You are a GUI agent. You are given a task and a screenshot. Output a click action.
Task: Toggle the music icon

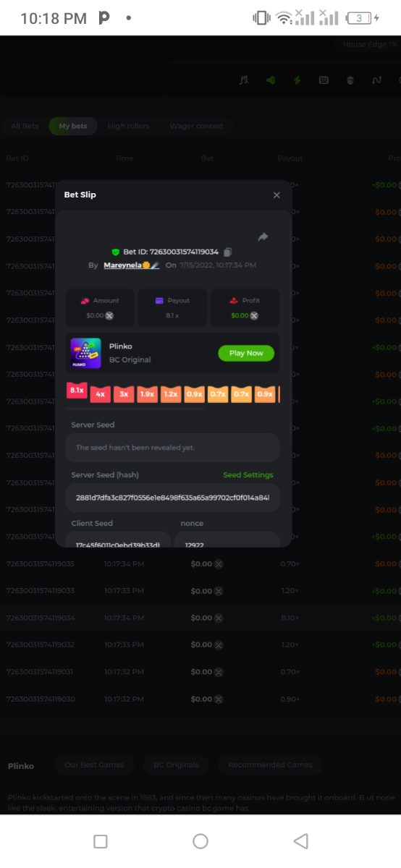pyautogui.click(x=243, y=80)
